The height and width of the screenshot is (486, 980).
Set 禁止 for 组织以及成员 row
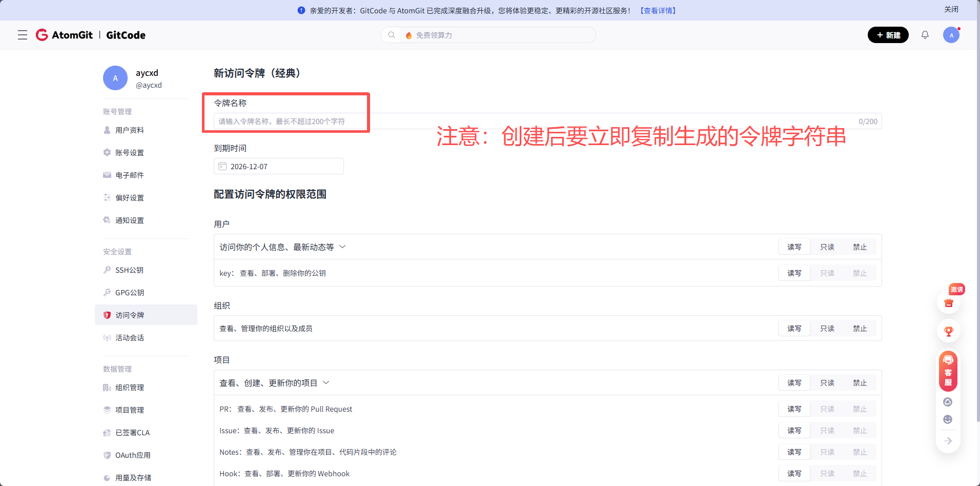[860, 329]
